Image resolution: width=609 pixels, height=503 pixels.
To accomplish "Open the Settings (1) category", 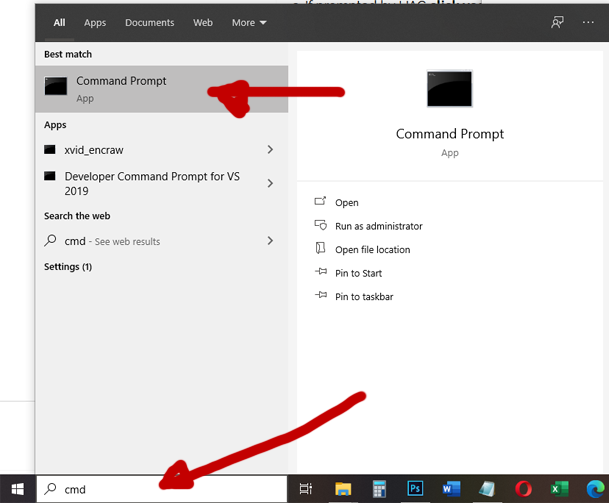I will point(68,267).
